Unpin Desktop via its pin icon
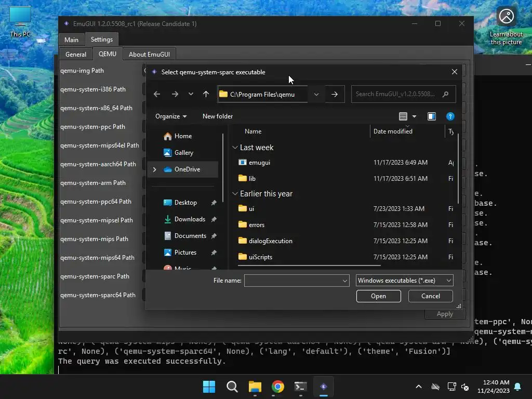The width and height of the screenshot is (532, 399). [214, 203]
